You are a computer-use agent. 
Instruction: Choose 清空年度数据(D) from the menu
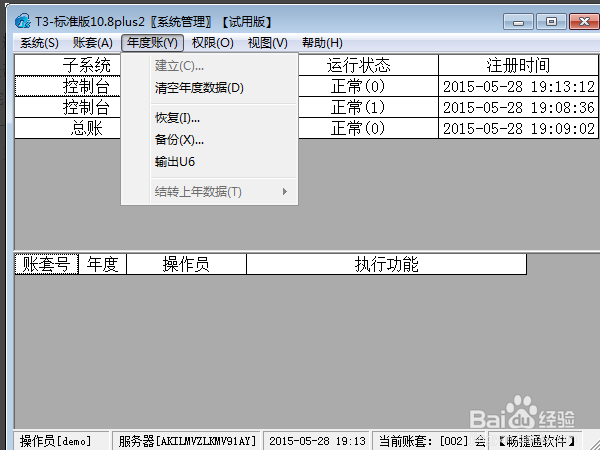[x=199, y=88]
